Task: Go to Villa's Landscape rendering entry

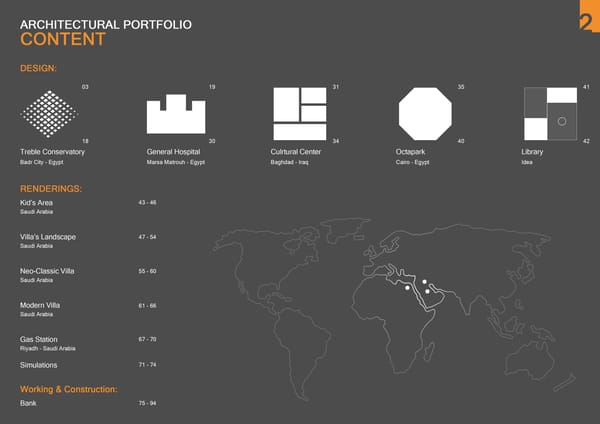Action: pos(47,237)
